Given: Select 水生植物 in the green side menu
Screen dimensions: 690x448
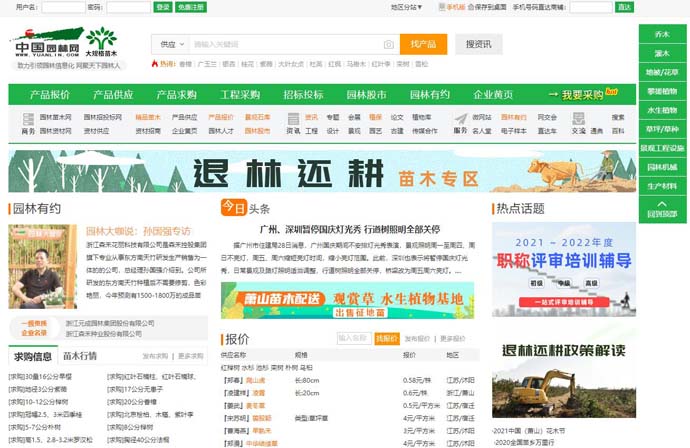Looking at the screenshot, I should pyautogui.click(x=662, y=110).
